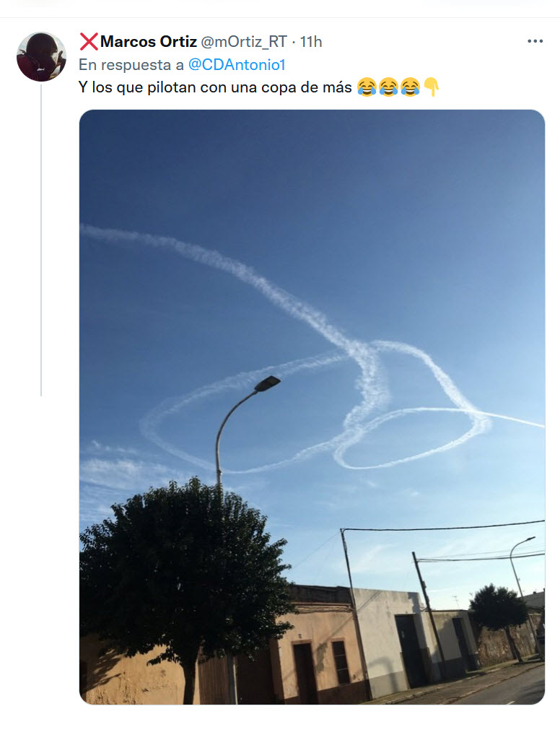The width and height of the screenshot is (560, 740).
Task: Click the pointing-down hand emoji
Action: [x=432, y=87]
